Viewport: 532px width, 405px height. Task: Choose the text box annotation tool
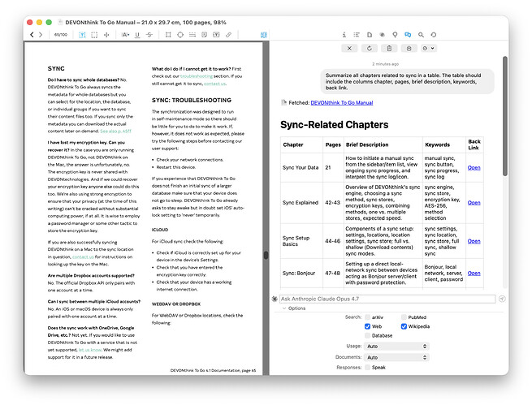click(x=216, y=35)
